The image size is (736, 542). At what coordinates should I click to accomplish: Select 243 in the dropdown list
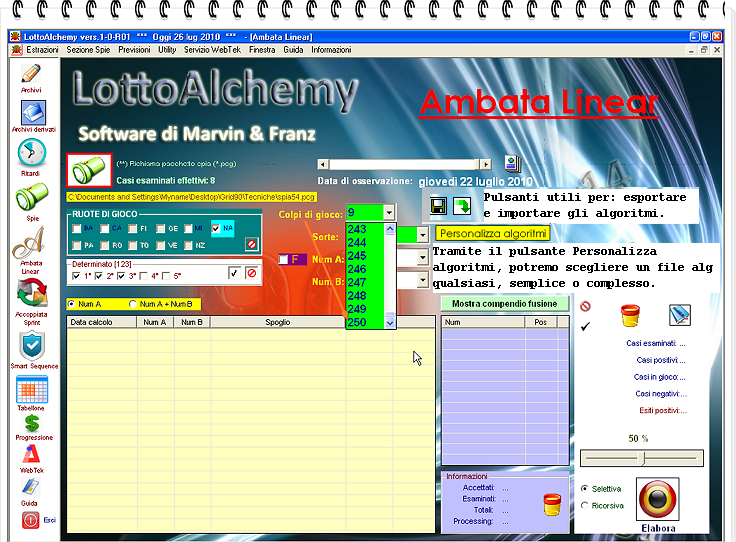[x=365, y=229]
